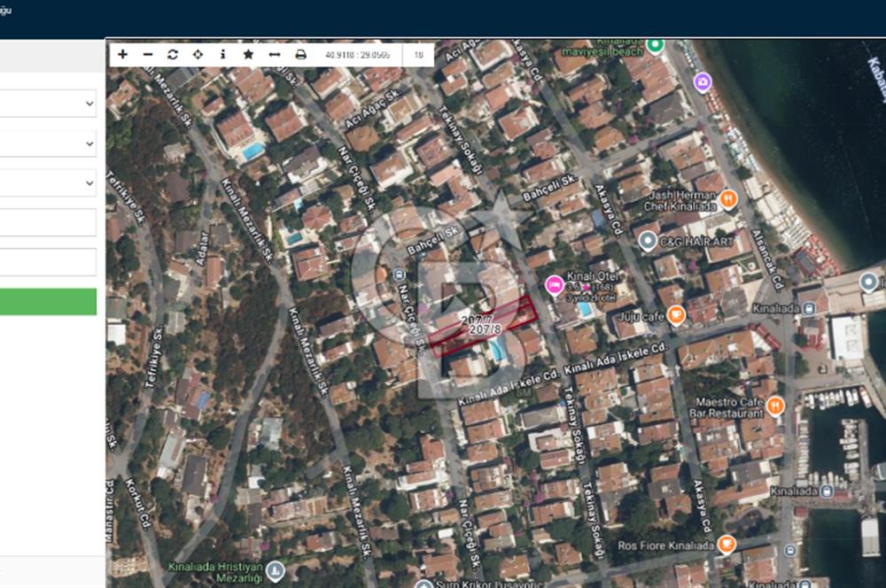Click the Ros Fiore Kınalıada orange pin

point(727,545)
